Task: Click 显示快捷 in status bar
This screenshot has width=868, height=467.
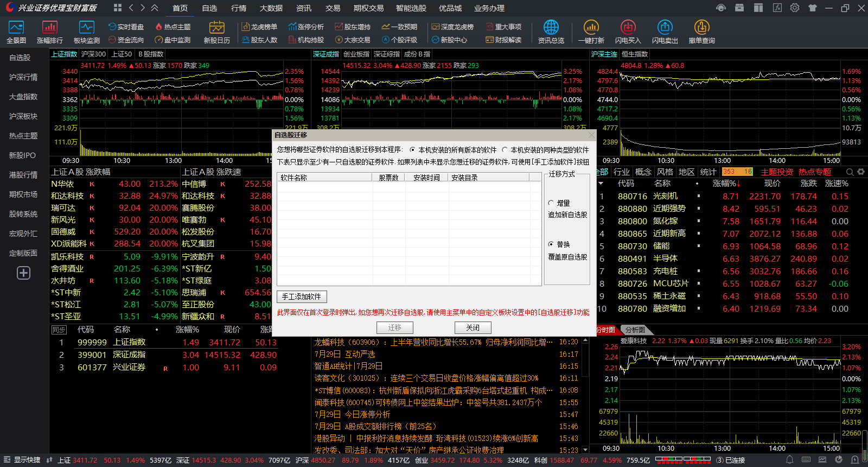Action: pyautogui.click(x=22, y=460)
